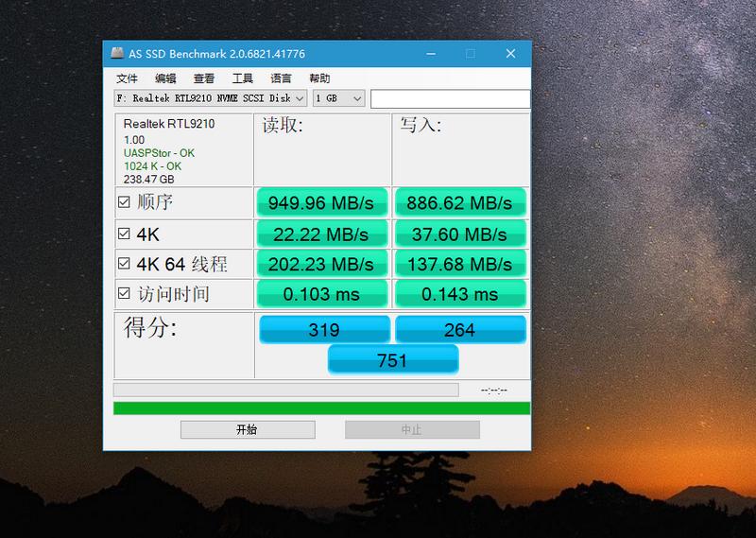Minimize the AS SSD Benchmark window

431,54
